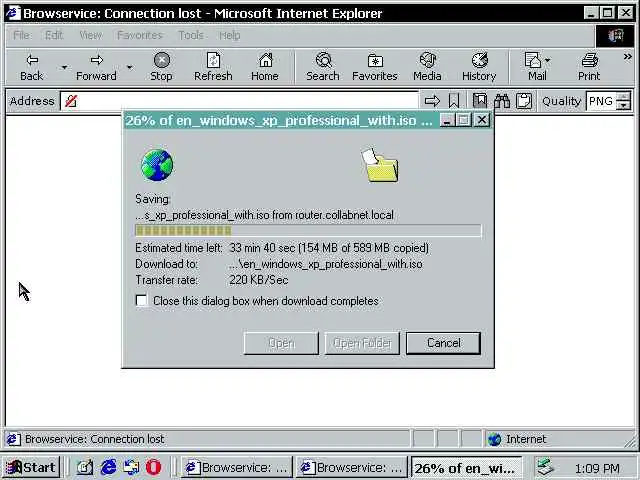Switch to first Browservice taskbar button

click(236, 467)
